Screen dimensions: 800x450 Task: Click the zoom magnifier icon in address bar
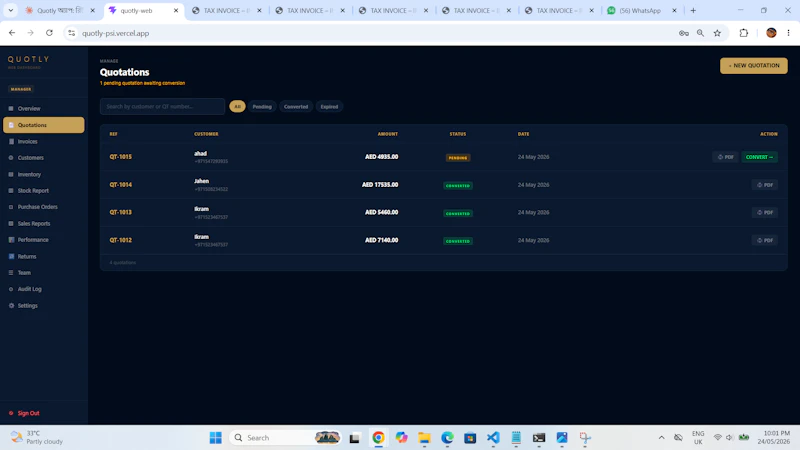click(x=701, y=33)
